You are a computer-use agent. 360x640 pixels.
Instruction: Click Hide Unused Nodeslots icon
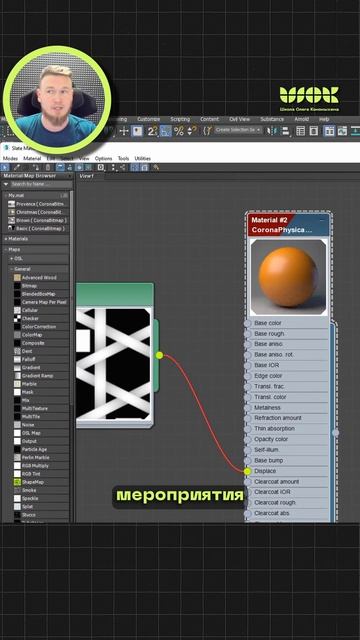click(70, 167)
